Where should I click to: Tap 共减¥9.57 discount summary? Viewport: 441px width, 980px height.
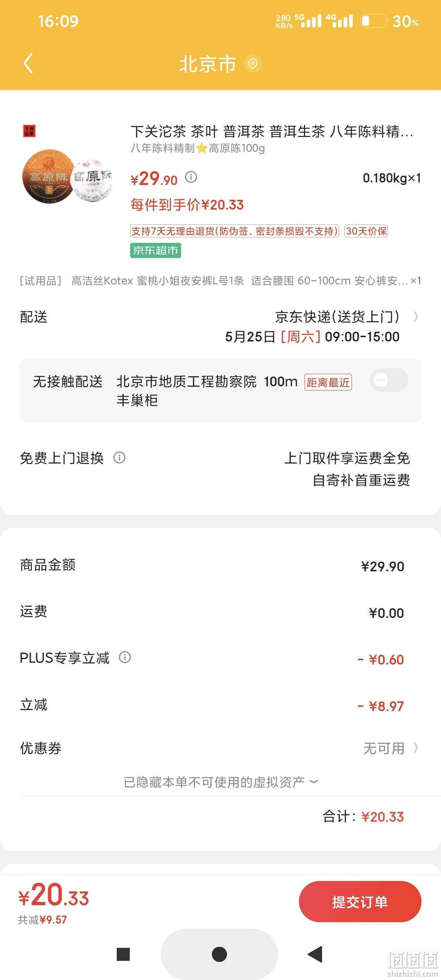(42, 920)
